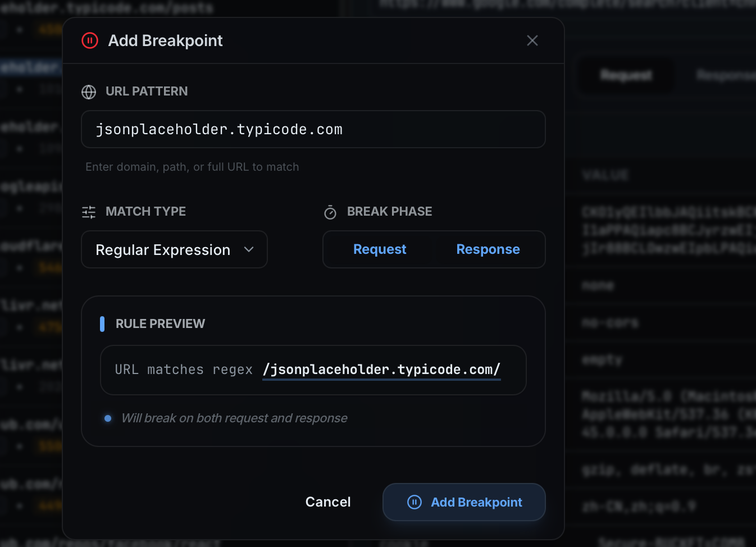This screenshot has height=547, width=756.
Task: Edit the regex pattern in the rule preview
Action: [381, 370]
